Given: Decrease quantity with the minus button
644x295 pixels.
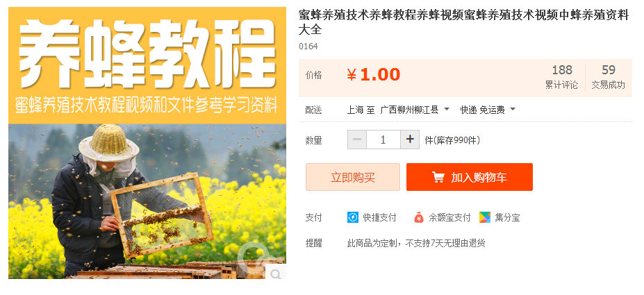Looking at the screenshot, I should tap(357, 140).
